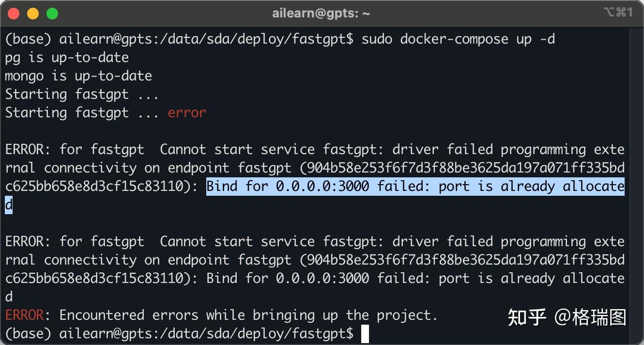Screen dimensions: 644x345
Task: Click the first "Starting fastgpt ..." line without error
Action: point(82,94)
